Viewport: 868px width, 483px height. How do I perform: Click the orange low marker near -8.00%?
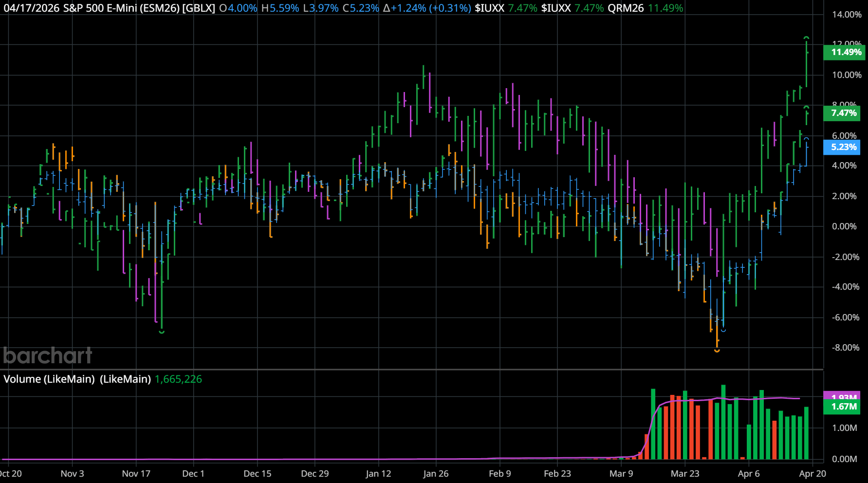point(717,350)
